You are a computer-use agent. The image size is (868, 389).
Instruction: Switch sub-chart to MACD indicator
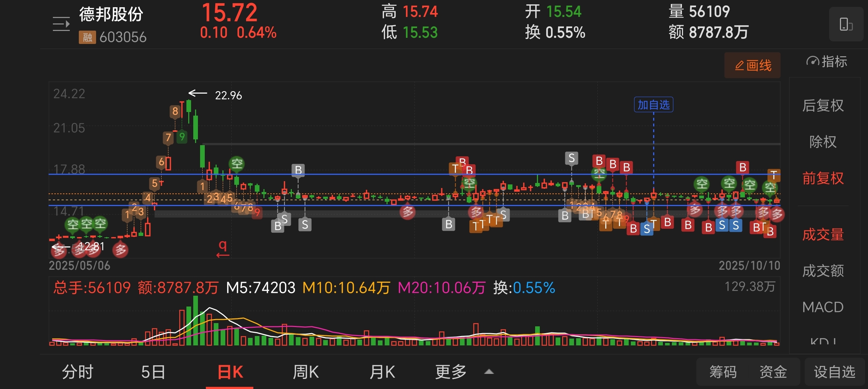(823, 307)
